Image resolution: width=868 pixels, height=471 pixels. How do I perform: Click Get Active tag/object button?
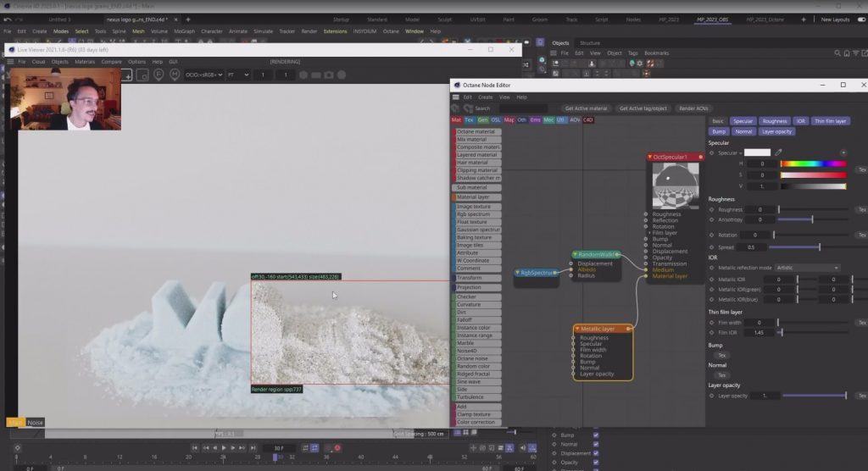[x=643, y=108]
